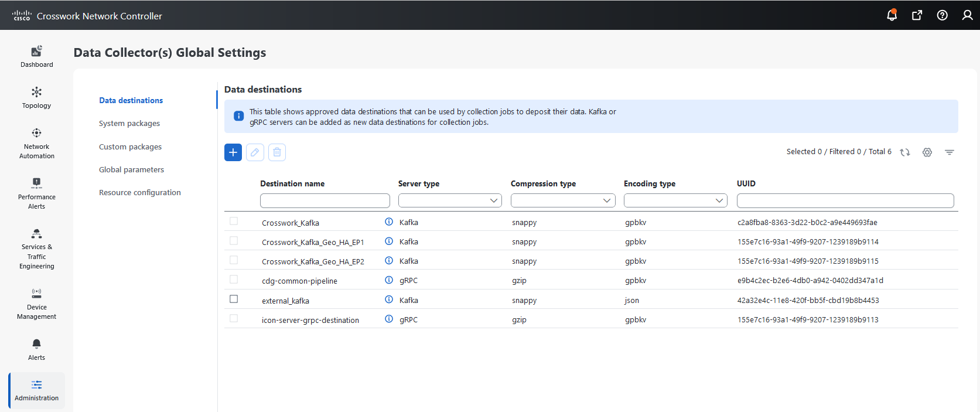This screenshot has height=412, width=980.
Task: Click the UUID c2a8fba8-8363-3d22-b0c2-a9e449693fae
Action: pos(807,222)
